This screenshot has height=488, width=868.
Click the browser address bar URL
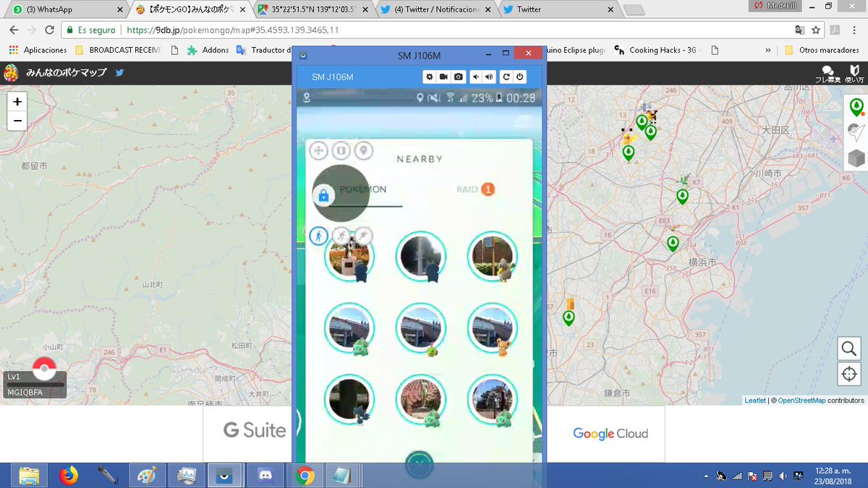pyautogui.click(x=233, y=30)
